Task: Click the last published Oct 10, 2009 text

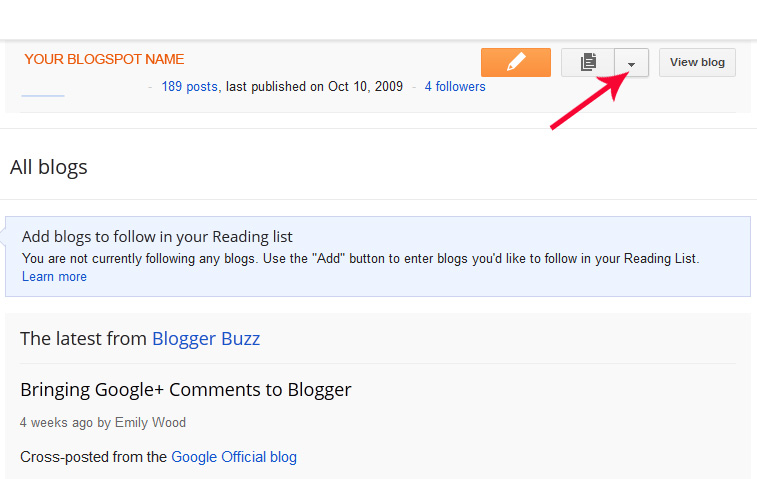Action: point(315,87)
